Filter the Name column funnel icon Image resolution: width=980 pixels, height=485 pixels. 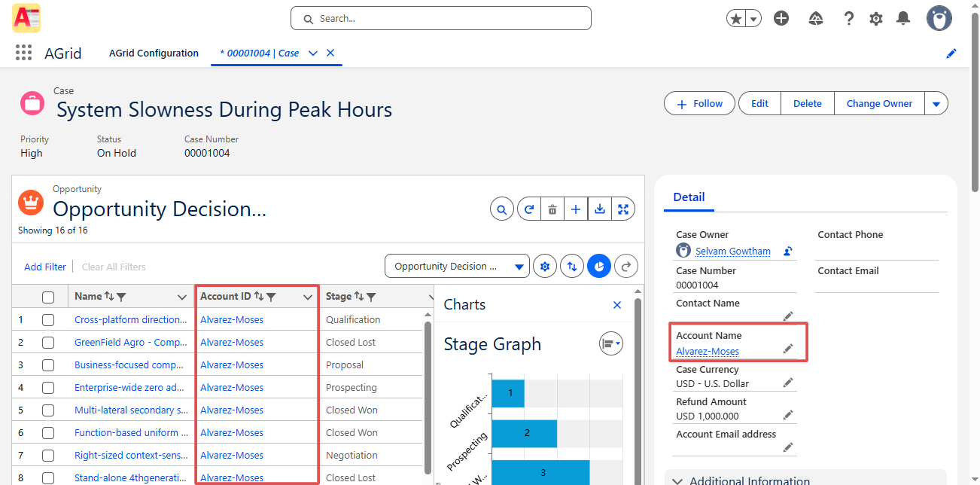(121, 297)
